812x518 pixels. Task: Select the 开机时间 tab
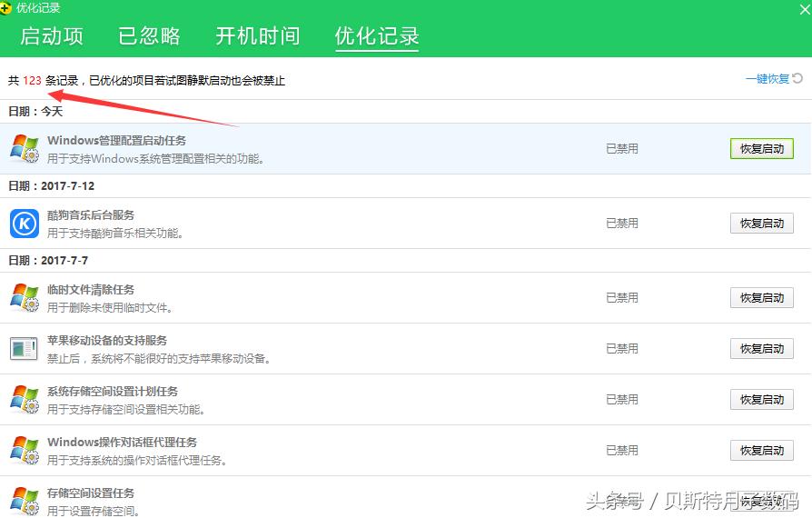point(257,36)
